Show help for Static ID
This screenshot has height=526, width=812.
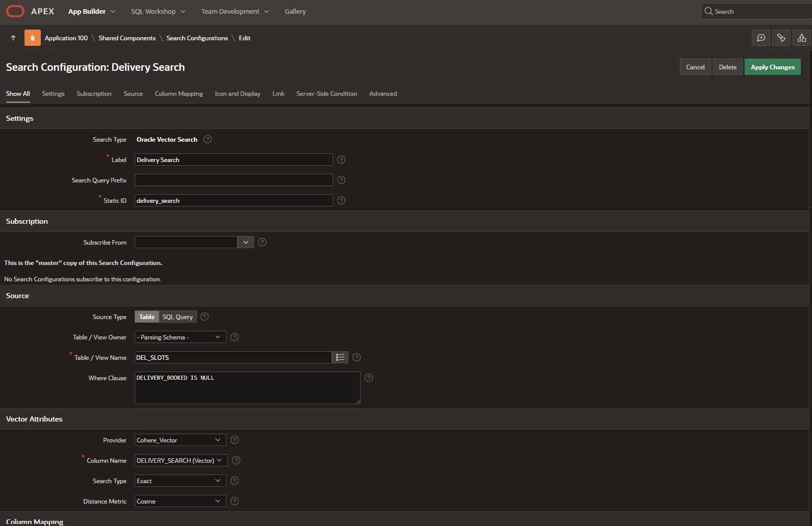[x=341, y=200]
